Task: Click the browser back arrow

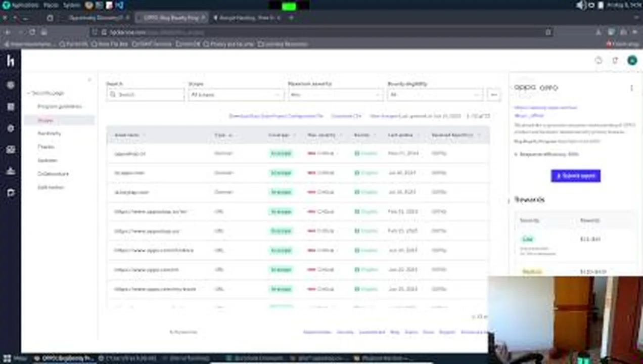Action: point(8,32)
